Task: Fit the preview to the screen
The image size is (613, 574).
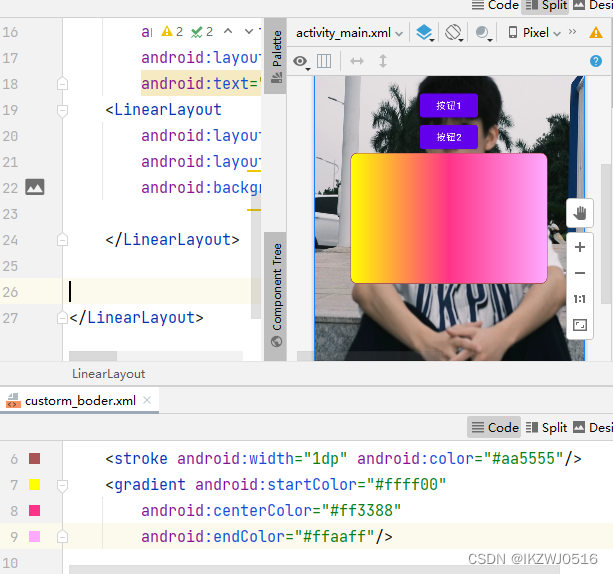Action: 580,325
